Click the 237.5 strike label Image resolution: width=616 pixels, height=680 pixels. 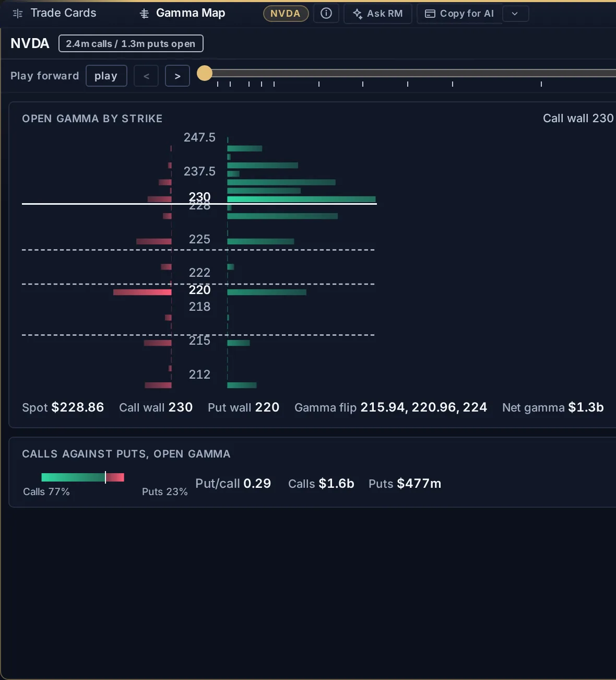199,171
